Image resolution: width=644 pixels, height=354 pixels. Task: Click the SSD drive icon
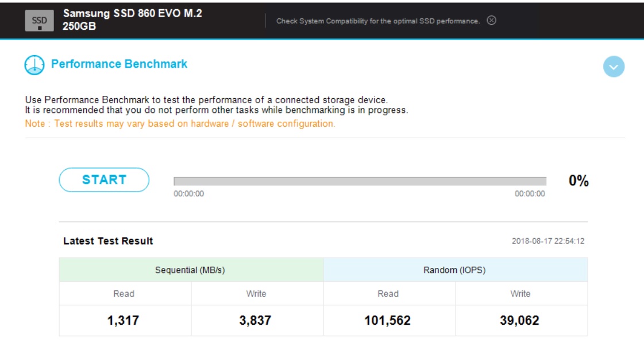(x=40, y=21)
